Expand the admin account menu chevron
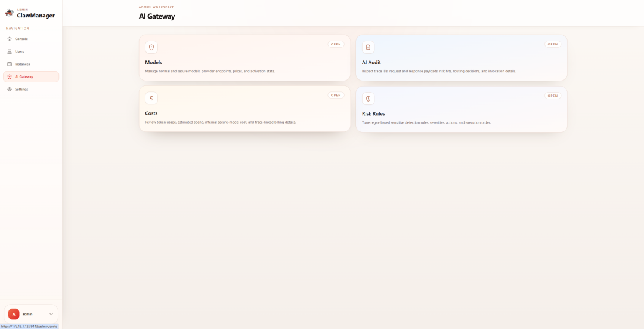 [x=51, y=314]
